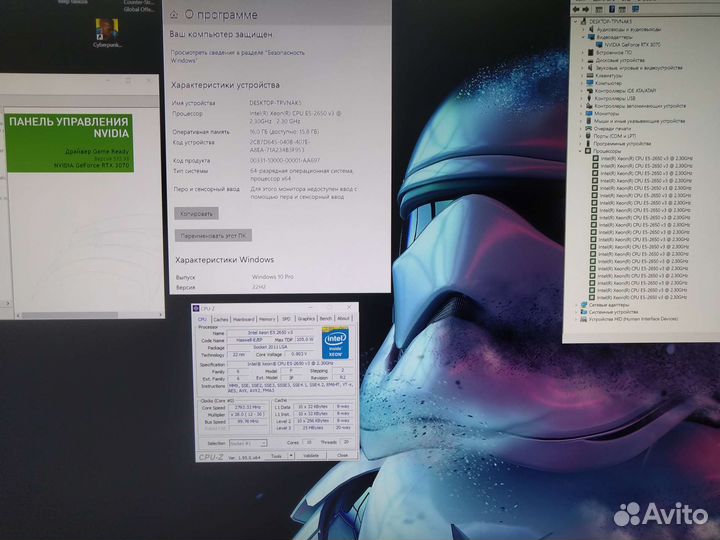This screenshot has height=540, width=720.
Task: Click the left scroll arrow in NVIDIA panel
Action: (x=17, y=315)
